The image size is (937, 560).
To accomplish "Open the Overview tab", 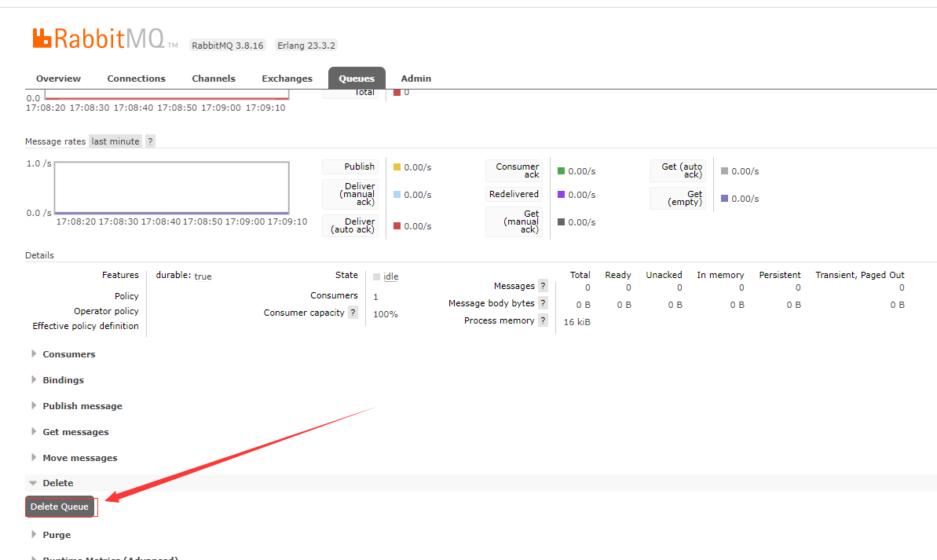I will pyautogui.click(x=58, y=79).
